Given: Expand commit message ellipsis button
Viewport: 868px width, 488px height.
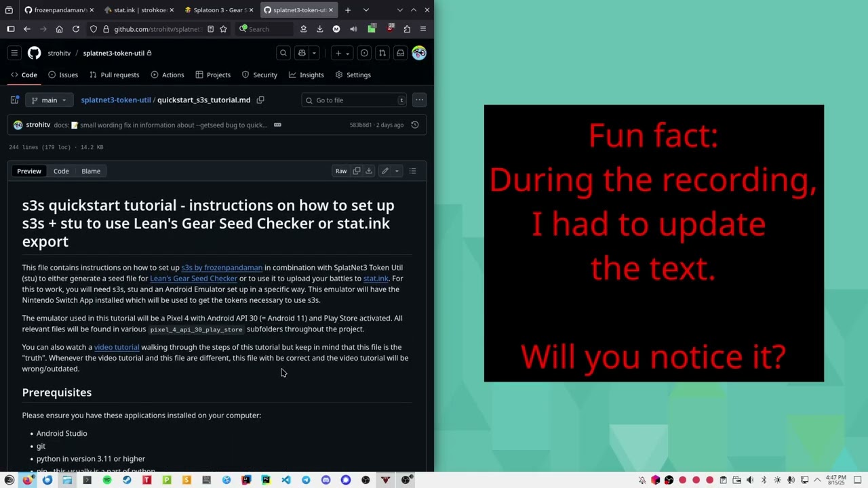Looking at the screenshot, I should coord(277,125).
